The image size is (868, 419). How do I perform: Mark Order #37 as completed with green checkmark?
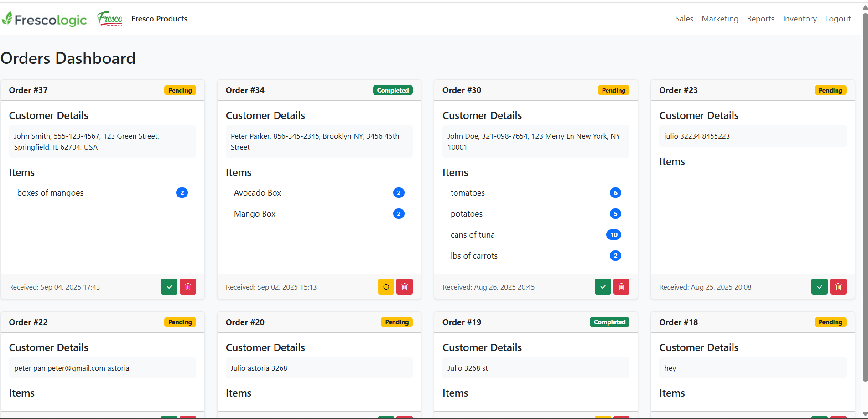click(x=169, y=287)
